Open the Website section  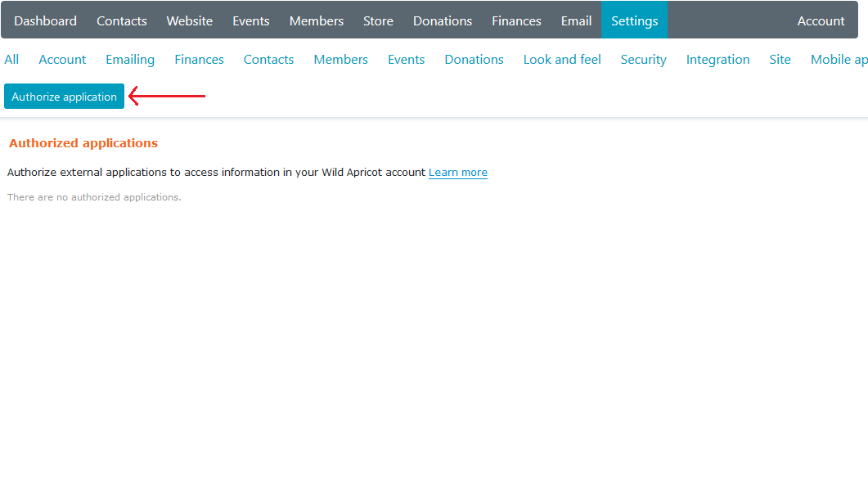pyautogui.click(x=189, y=20)
